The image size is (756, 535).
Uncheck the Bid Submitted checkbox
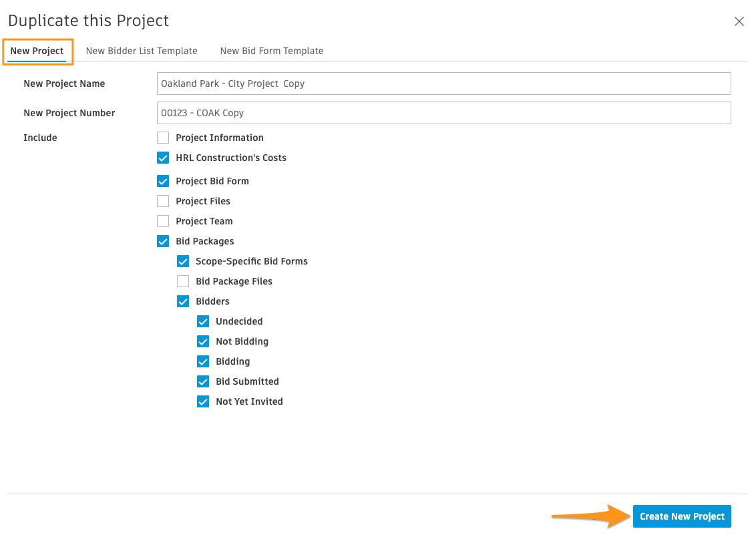pos(203,382)
